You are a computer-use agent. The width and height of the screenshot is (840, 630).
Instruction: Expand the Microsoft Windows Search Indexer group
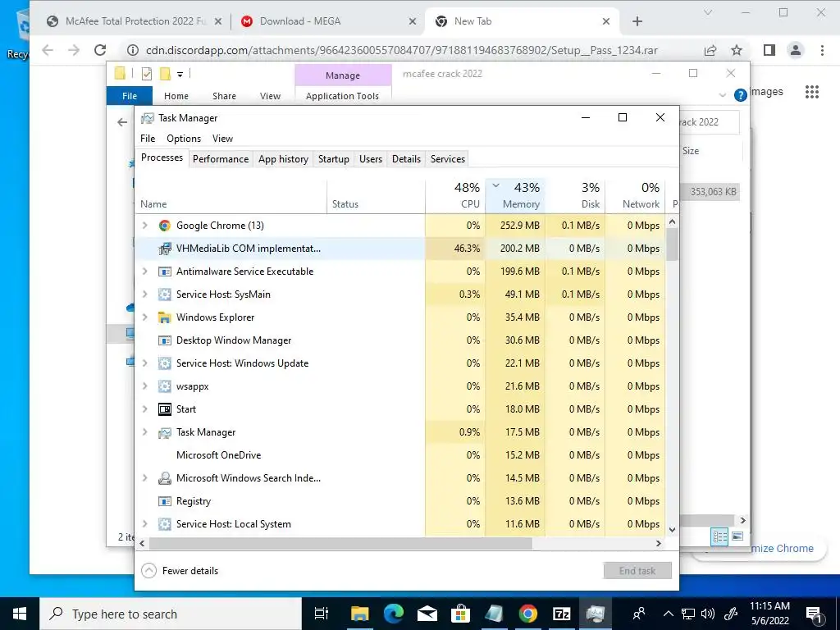click(144, 478)
